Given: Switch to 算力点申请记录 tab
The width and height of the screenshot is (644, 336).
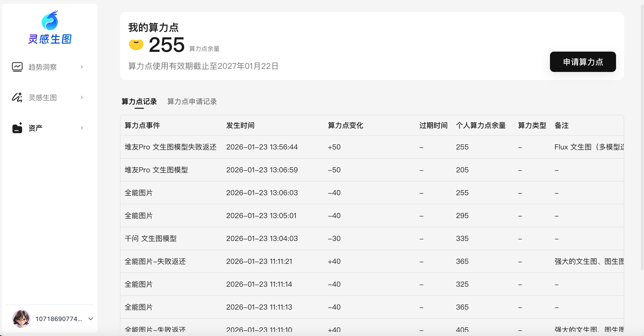Looking at the screenshot, I should tap(192, 101).
